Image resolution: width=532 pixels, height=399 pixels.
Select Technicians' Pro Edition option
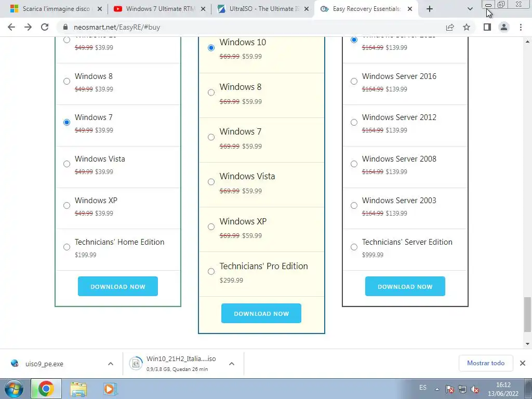coord(211,271)
